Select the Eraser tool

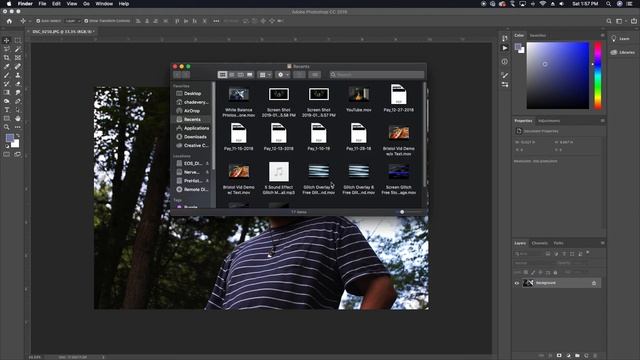pyautogui.click(x=18, y=84)
